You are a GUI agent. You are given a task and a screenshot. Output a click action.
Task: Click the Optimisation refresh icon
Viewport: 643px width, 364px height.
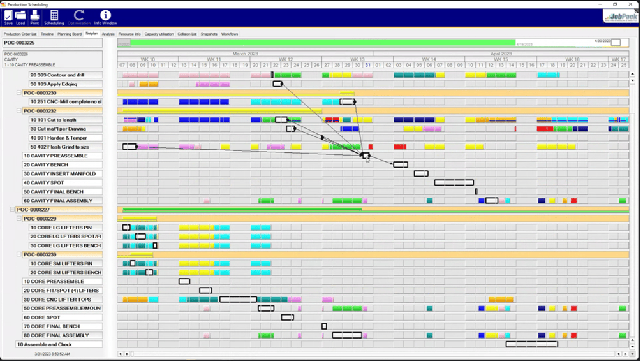click(78, 18)
